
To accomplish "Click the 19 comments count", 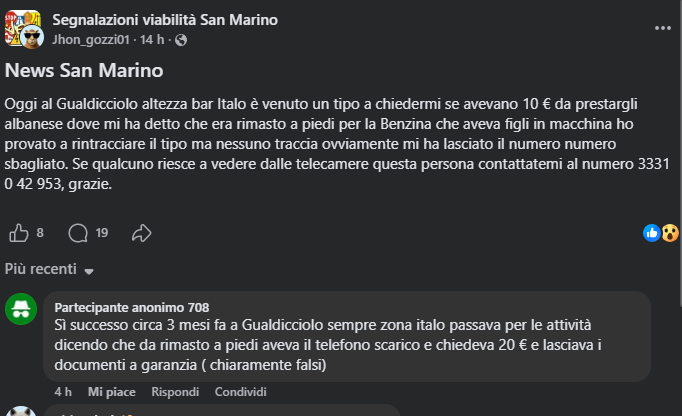I will point(102,233).
